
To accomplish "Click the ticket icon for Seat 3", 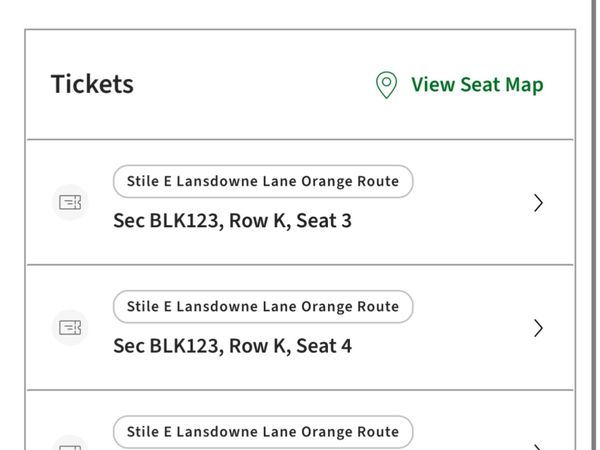I will (69, 202).
